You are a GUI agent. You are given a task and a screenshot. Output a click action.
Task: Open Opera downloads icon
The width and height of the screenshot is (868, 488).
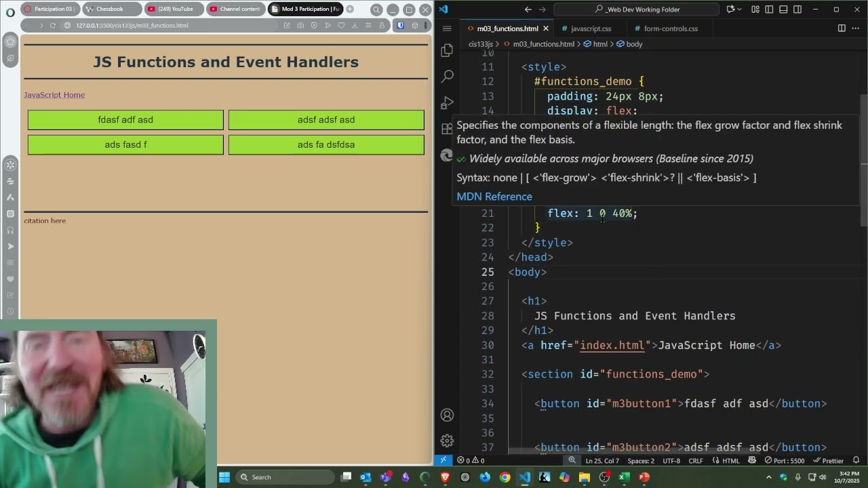tap(355, 26)
